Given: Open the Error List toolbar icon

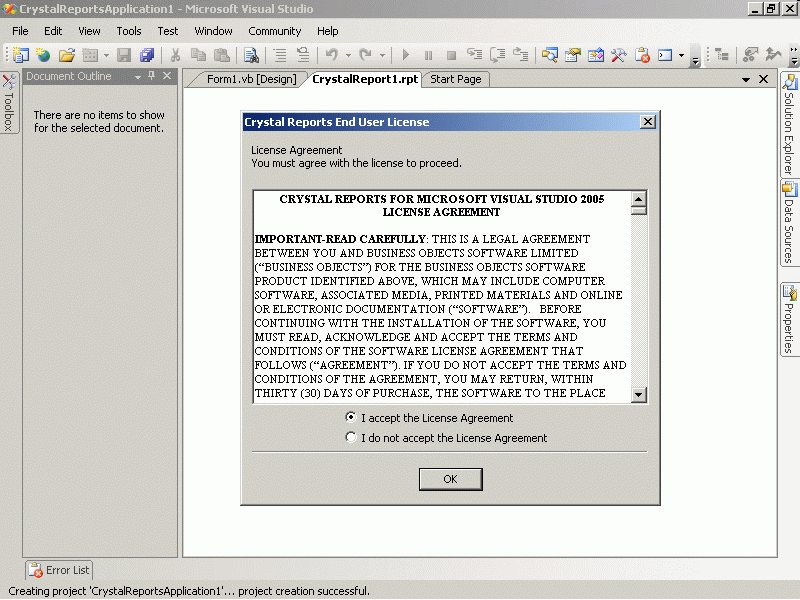Looking at the screenshot, I should [642, 55].
